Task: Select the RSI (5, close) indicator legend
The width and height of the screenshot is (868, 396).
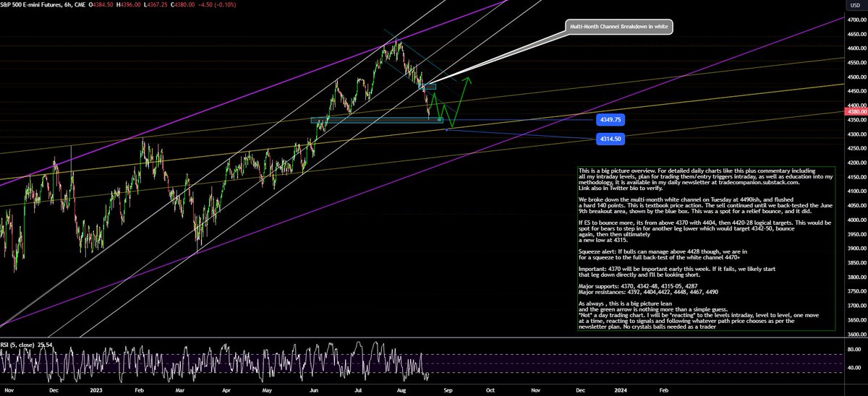Action: [19, 343]
